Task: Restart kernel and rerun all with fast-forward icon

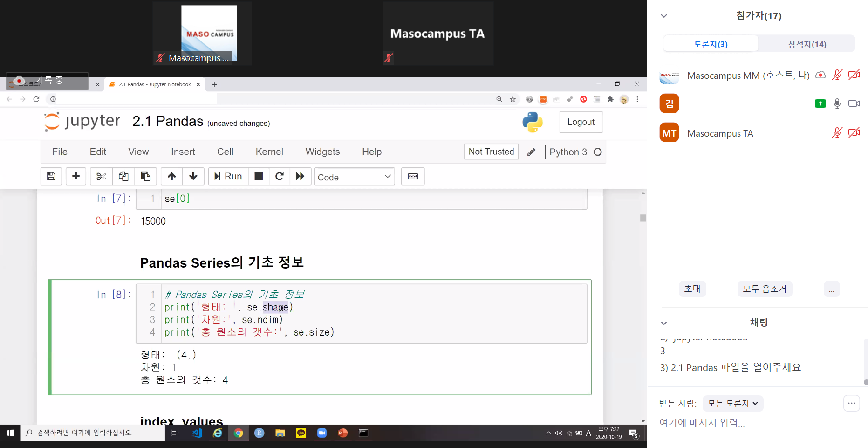Action: 300,176
